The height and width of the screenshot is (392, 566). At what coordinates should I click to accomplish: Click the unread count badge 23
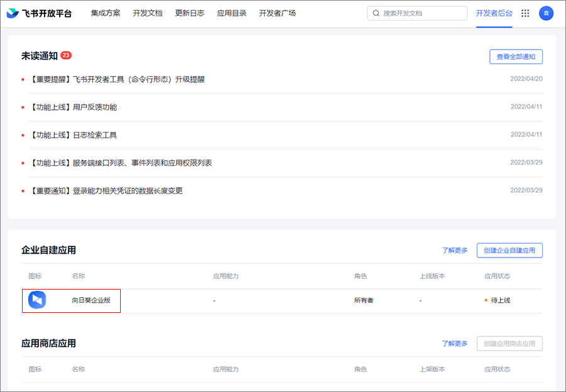click(66, 56)
